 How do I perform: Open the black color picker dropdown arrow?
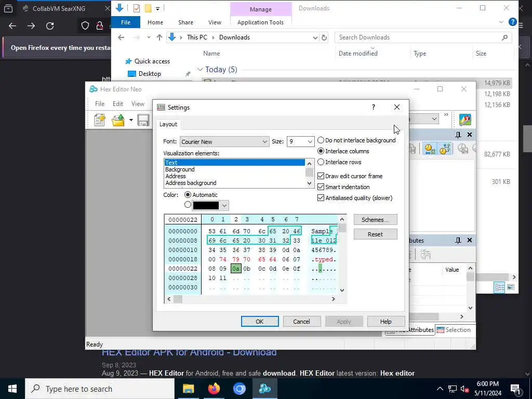pos(224,205)
